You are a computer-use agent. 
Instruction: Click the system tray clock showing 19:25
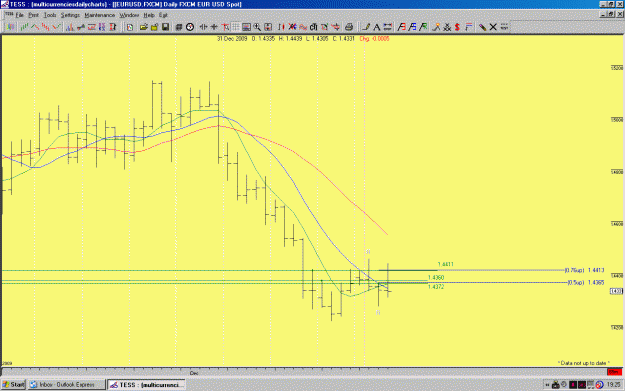tap(613, 385)
